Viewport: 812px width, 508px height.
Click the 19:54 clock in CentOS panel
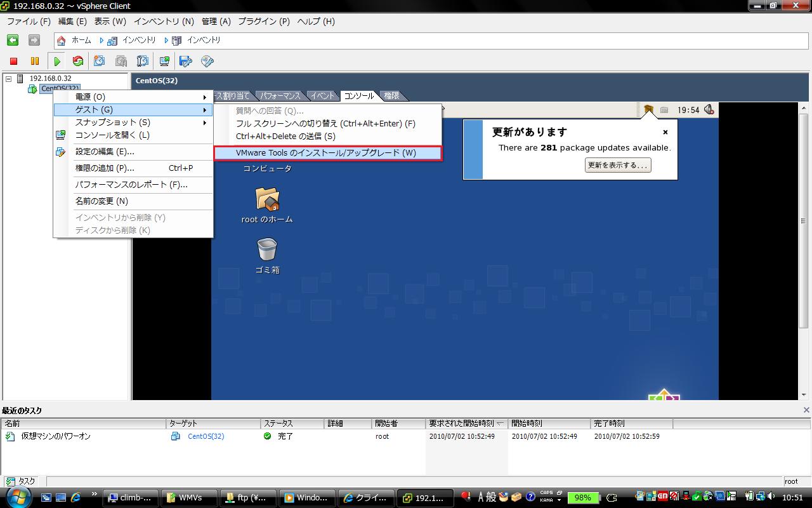(688, 110)
